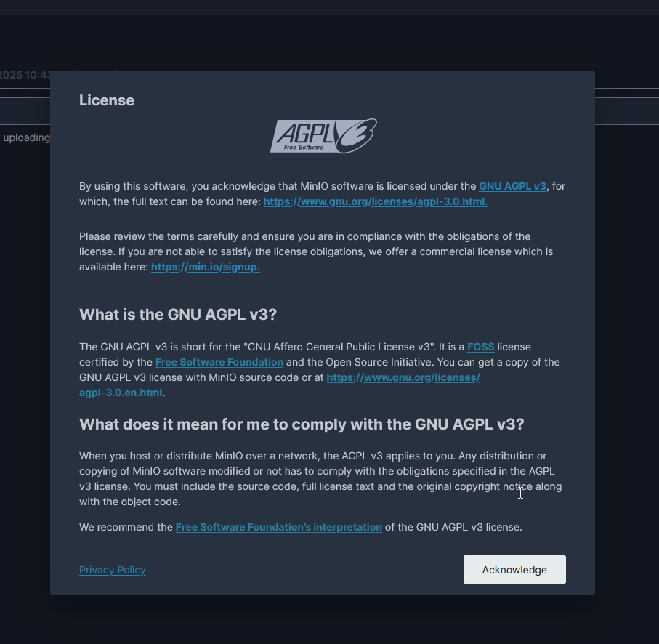
Task: Click the License dialog title
Action: [106, 100]
